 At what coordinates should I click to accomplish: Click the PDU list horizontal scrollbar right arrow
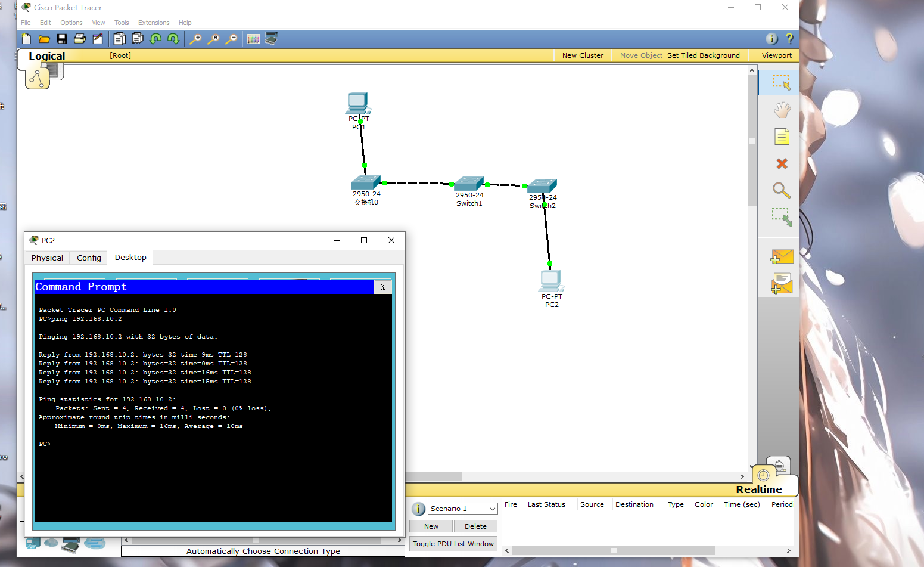789,551
